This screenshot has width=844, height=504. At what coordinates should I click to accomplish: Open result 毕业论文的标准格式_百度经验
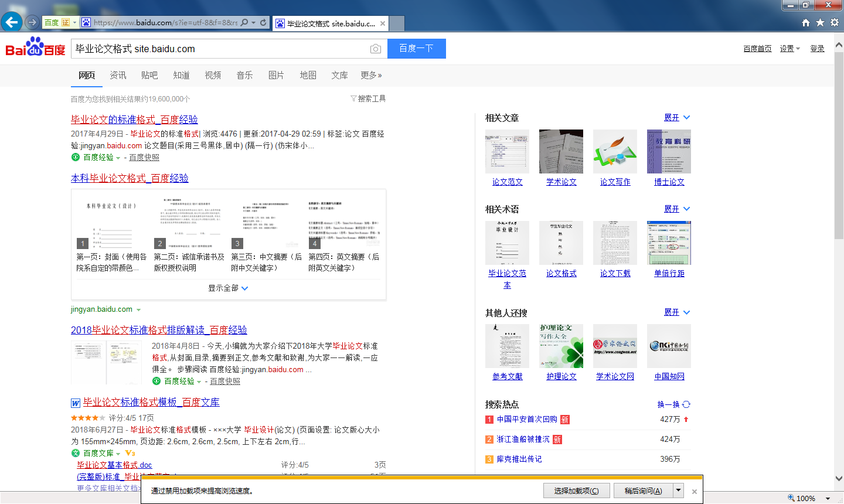pos(134,120)
